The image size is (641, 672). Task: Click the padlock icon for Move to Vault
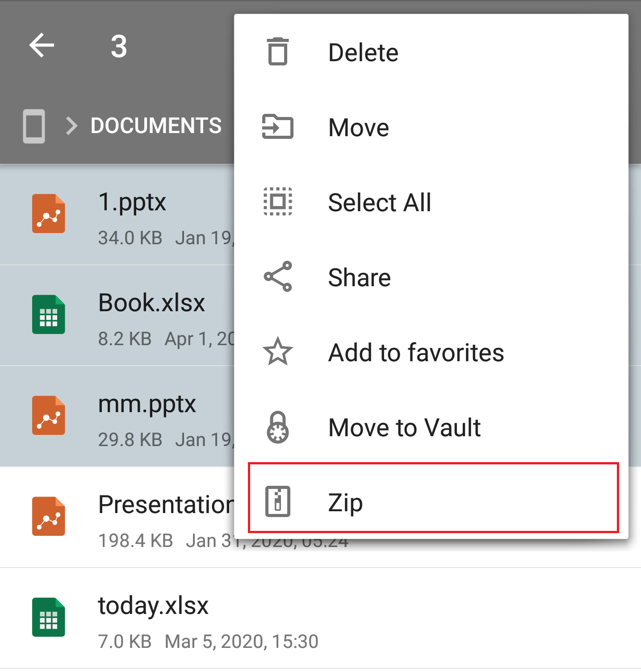point(277,427)
